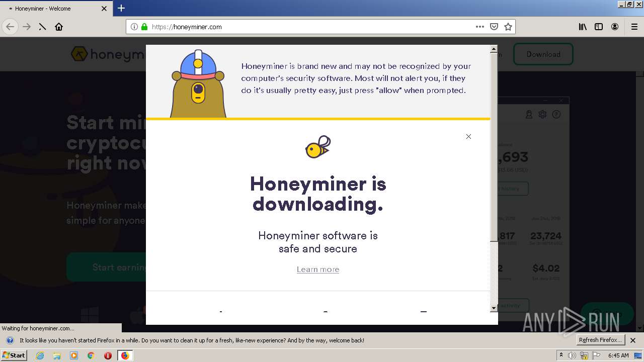The image size is (644, 362).
Task: Click the dialog scrollbar down arrow
Action: pos(494,308)
